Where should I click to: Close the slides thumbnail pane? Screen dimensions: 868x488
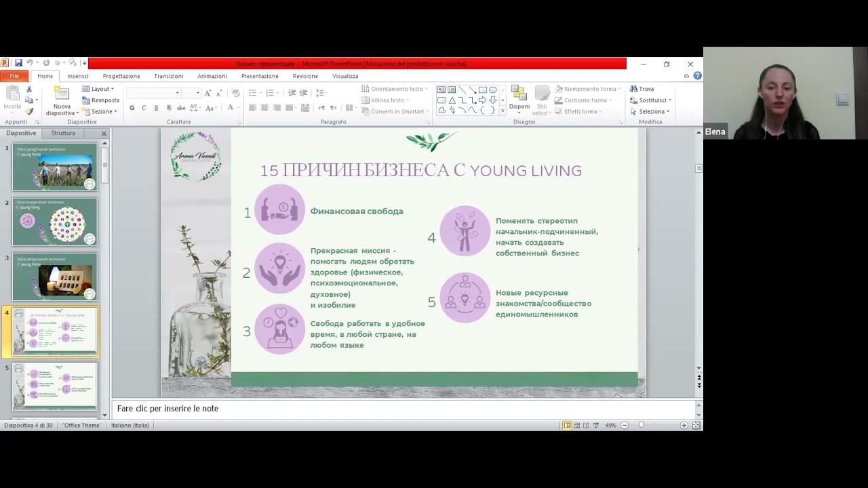(x=104, y=134)
